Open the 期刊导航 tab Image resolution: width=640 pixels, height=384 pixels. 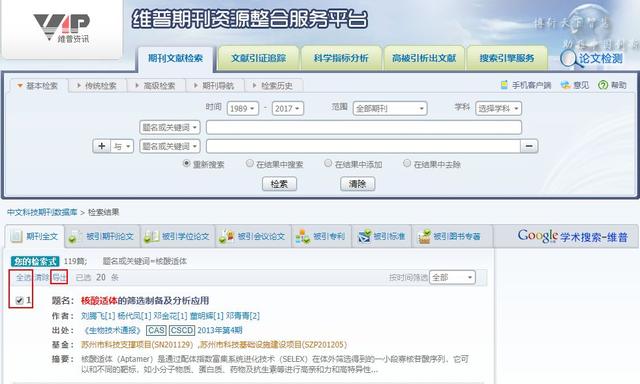tap(214, 86)
